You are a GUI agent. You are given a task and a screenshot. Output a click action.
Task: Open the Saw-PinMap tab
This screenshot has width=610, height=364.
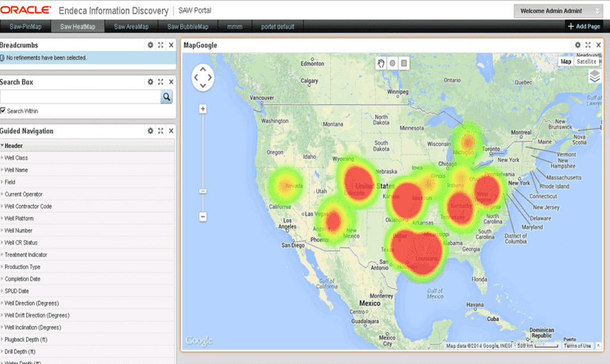(x=25, y=26)
